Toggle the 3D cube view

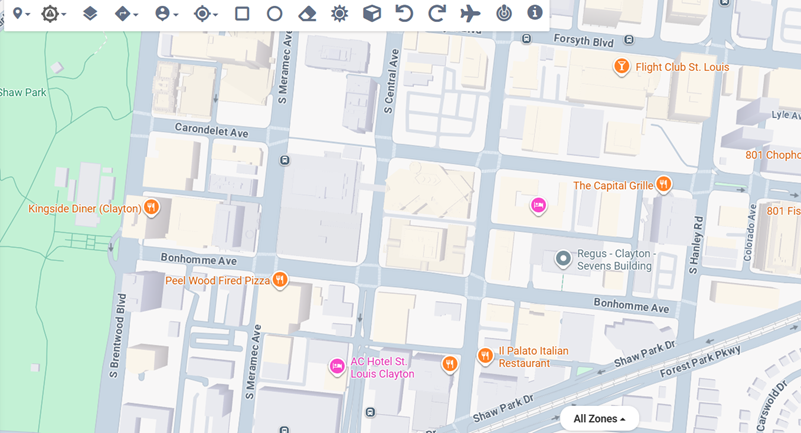(372, 13)
